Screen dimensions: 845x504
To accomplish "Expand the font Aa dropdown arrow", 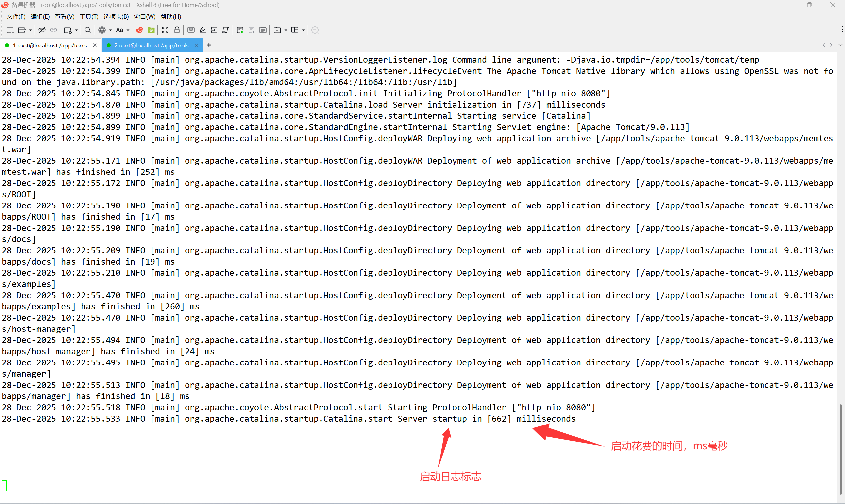I will (x=128, y=30).
